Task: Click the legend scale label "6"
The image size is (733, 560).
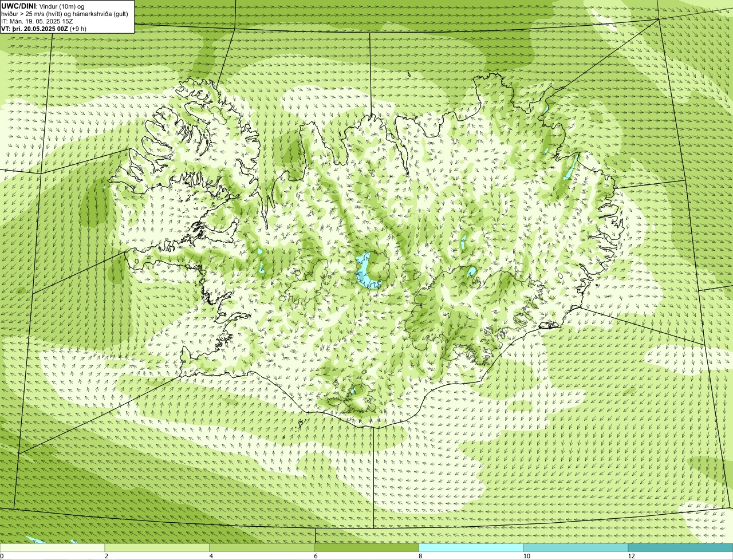Action: click(x=316, y=556)
